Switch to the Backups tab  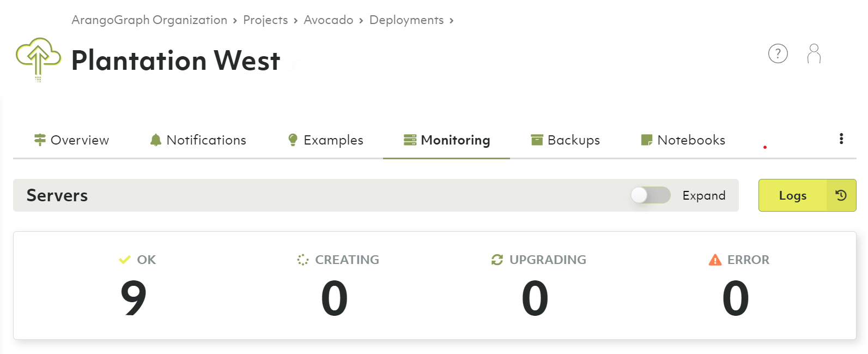[x=565, y=140]
